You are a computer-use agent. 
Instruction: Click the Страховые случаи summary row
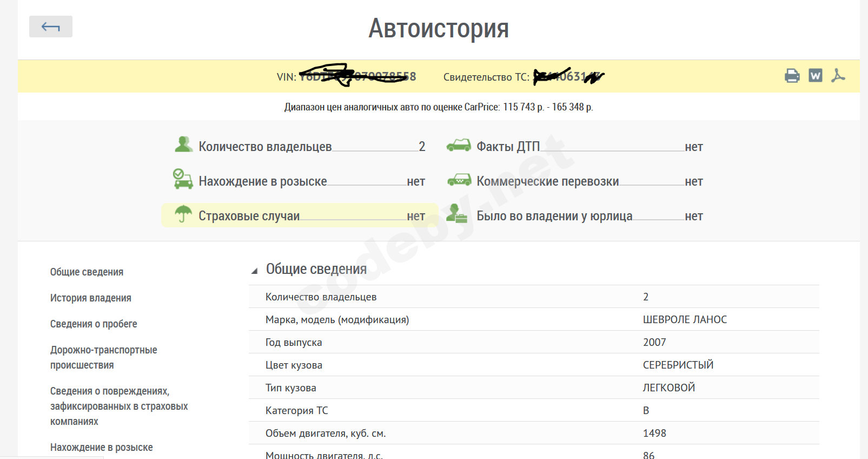click(x=300, y=216)
